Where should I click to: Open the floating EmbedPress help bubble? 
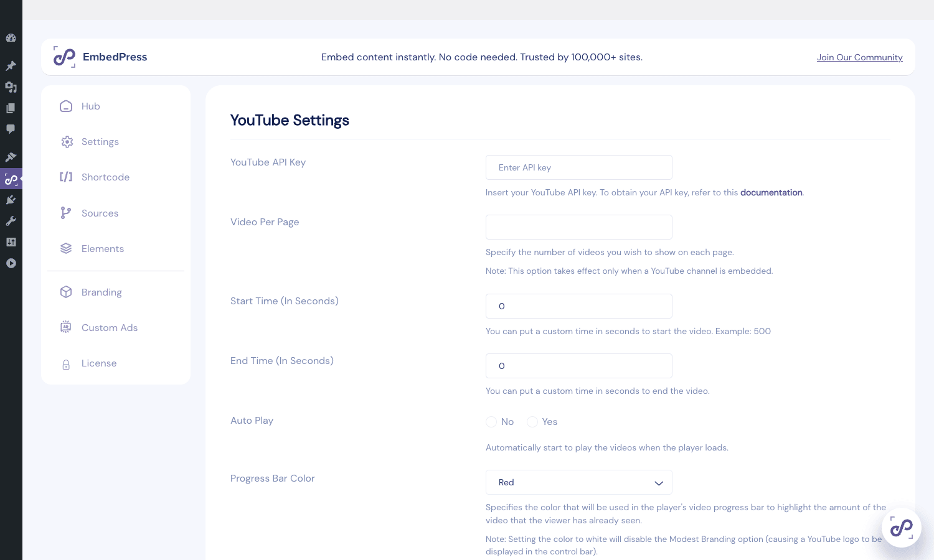(x=902, y=528)
